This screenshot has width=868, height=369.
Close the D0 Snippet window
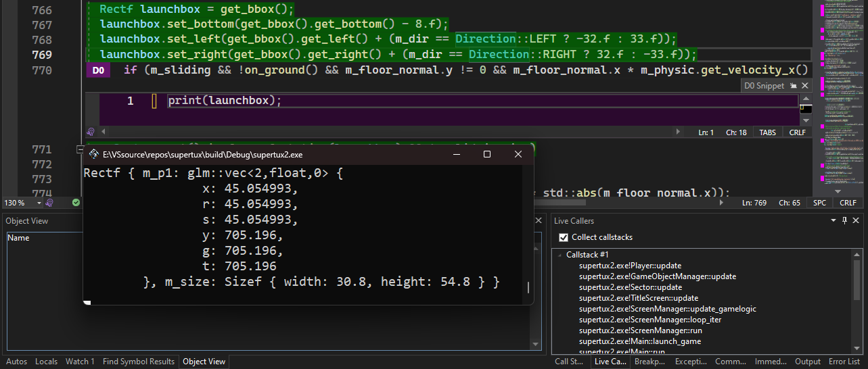pos(804,86)
